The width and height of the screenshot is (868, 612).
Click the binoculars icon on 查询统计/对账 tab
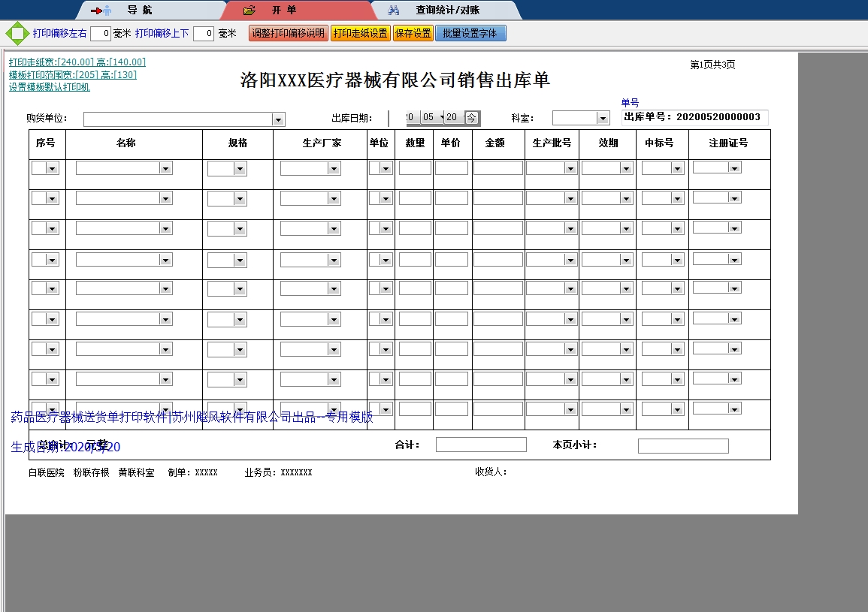point(393,11)
